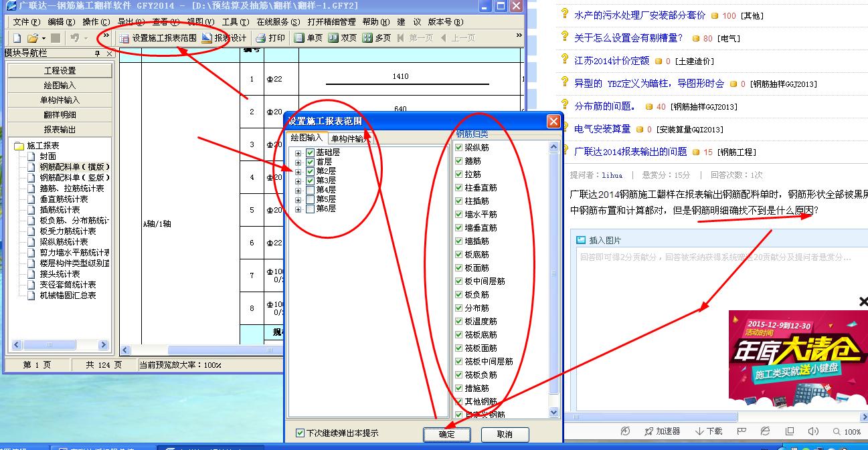Expand toolbar overflow chevron at far right
868x450 pixels.
pos(519,36)
